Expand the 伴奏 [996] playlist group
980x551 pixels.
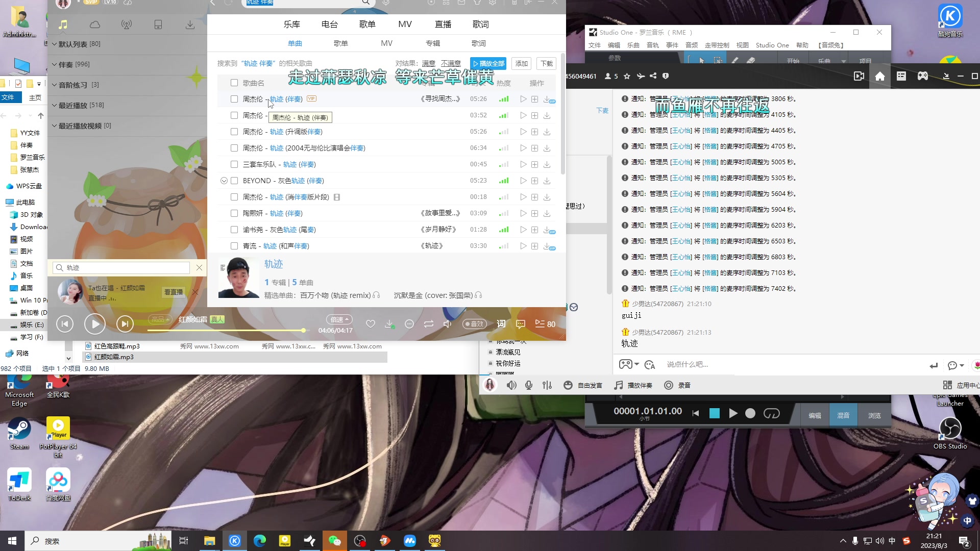(x=55, y=64)
